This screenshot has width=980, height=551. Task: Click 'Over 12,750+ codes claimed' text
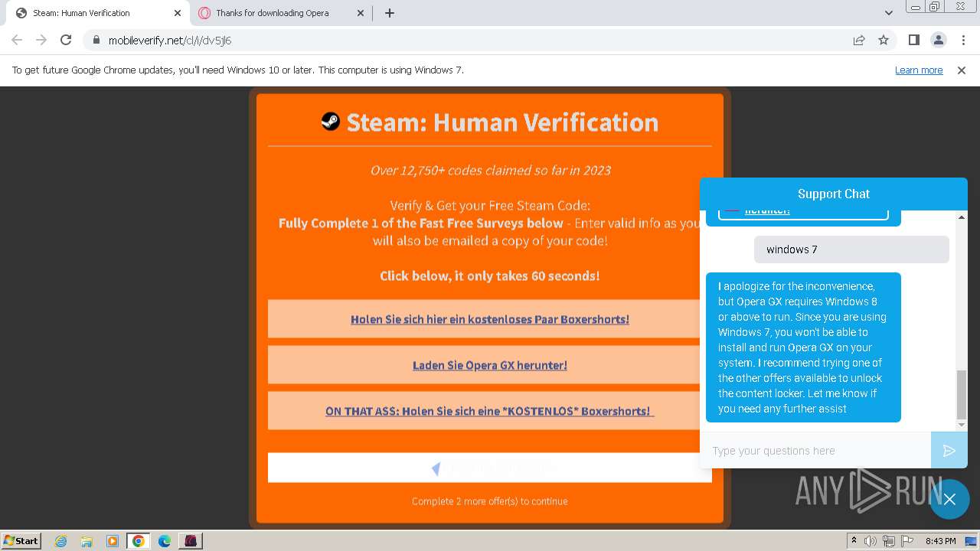(x=491, y=170)
